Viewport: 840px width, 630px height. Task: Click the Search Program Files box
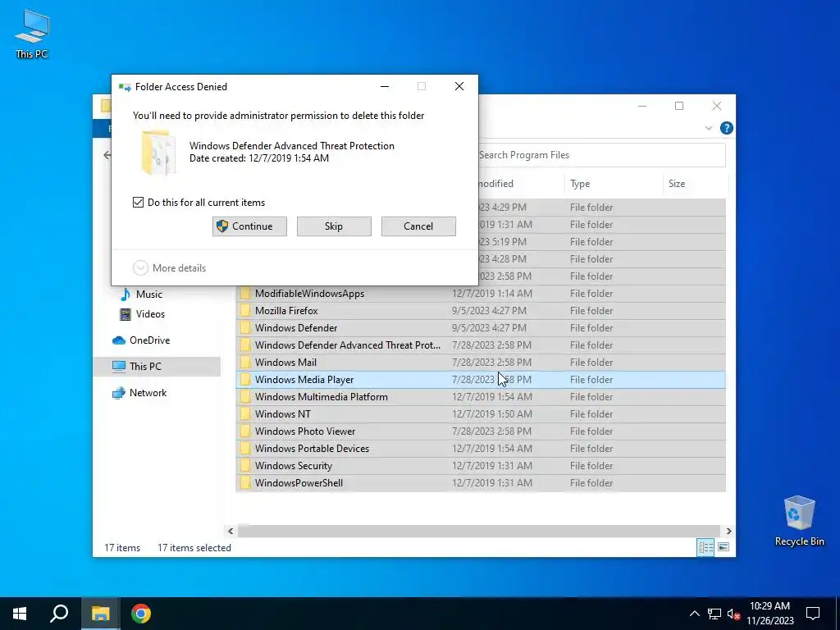pyautogui.click(x=601, y=155)
